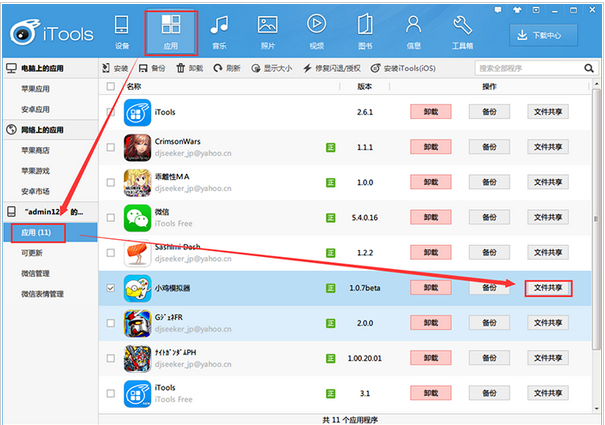Sort by the 名称 column header
The width and height of the screenshot is (605, 425).
click(x=134, y=86)
